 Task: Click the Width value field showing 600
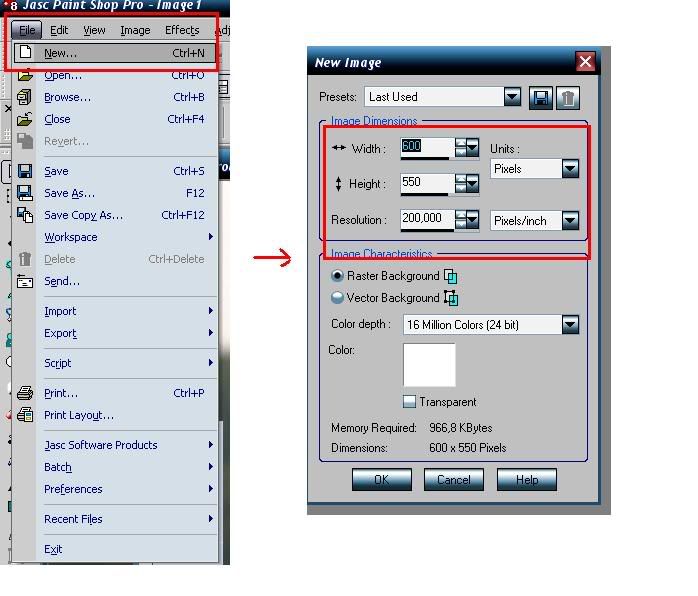click(427, 147)
